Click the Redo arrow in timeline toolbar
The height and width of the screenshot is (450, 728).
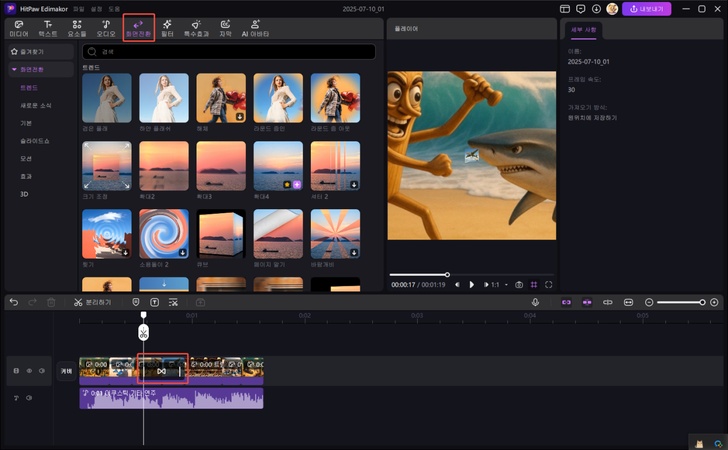pos(32,302)
